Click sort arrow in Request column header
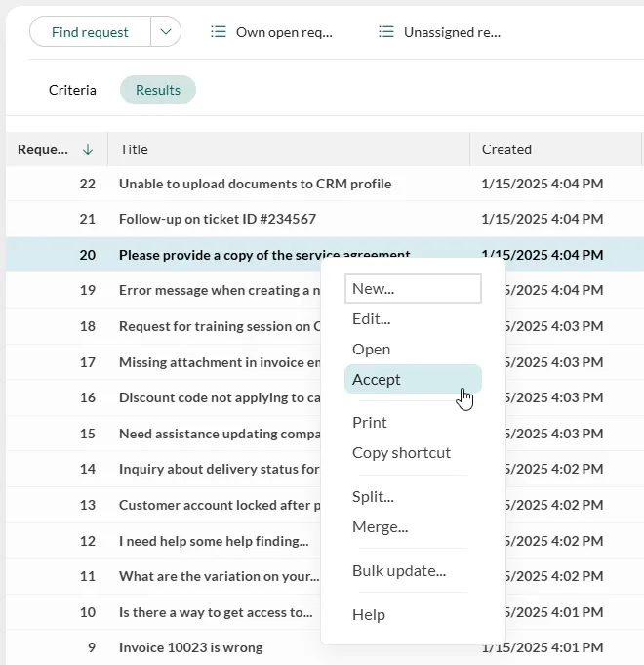Image resolution: width=644 pixels, height=665 pixels. pos(88,149)
